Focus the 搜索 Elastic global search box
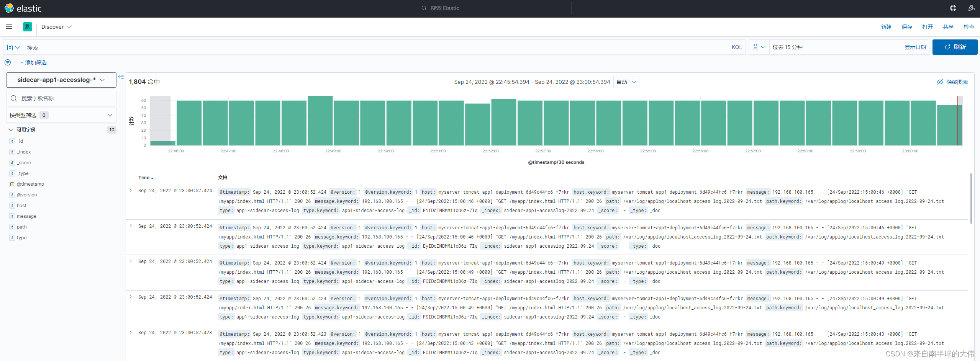The image size is (980, 361). pyautogui.click(x=495, y=8)
